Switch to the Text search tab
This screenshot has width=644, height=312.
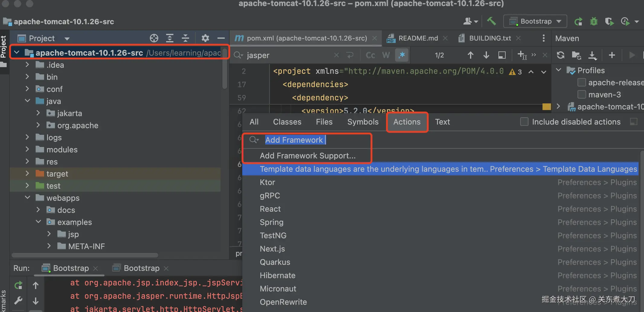[443, 122]
